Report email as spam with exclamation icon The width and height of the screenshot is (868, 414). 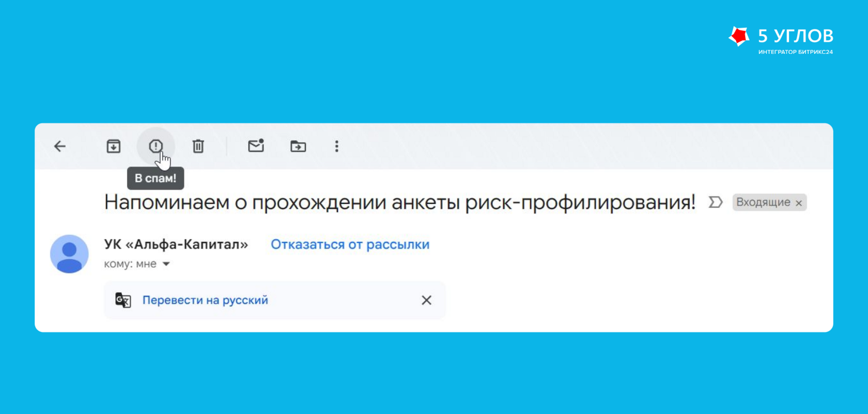pos(156,146)
